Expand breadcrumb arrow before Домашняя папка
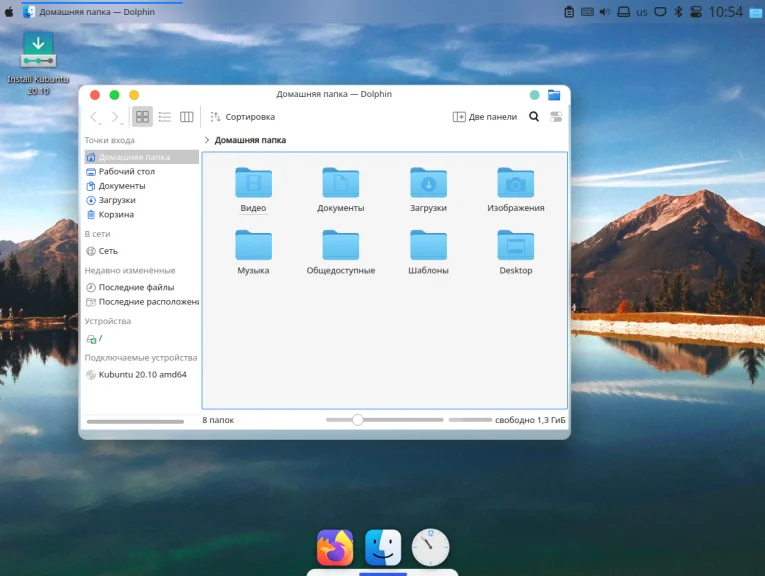Viewport: 765px width, 576px height. [x=207, y=141]
